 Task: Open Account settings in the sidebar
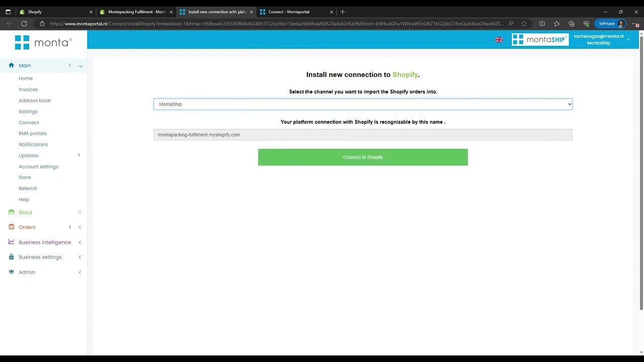(38, 166)
